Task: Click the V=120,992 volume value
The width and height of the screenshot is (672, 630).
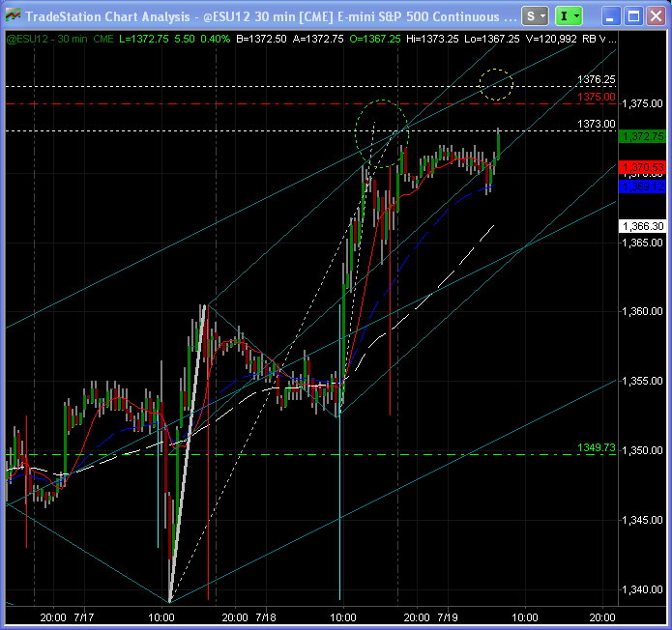Action: click(x=551, y=39)
